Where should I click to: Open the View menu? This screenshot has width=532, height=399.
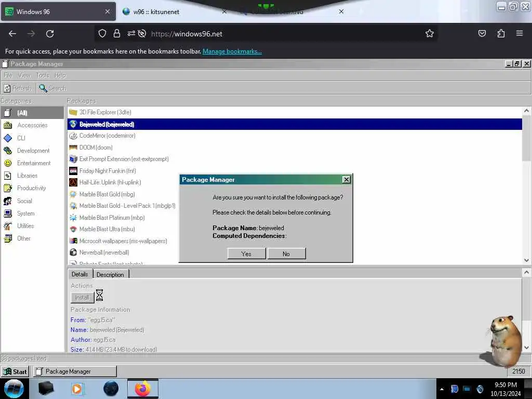[x=24, y=75]
